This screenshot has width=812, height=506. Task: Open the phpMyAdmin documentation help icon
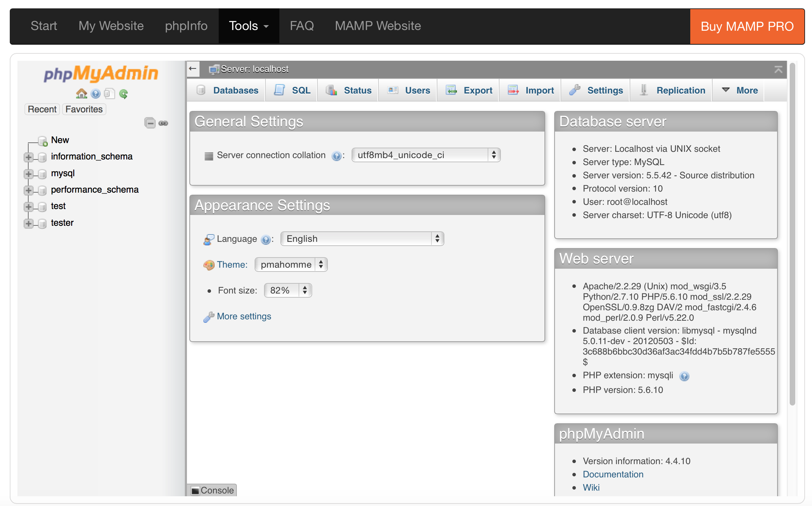point(96,94)
